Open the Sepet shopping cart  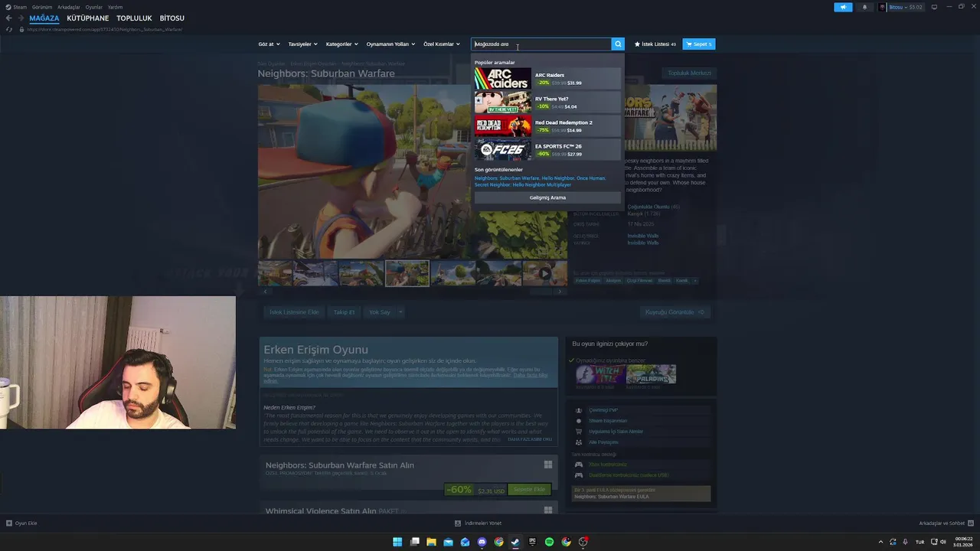[x=699, y=44]
